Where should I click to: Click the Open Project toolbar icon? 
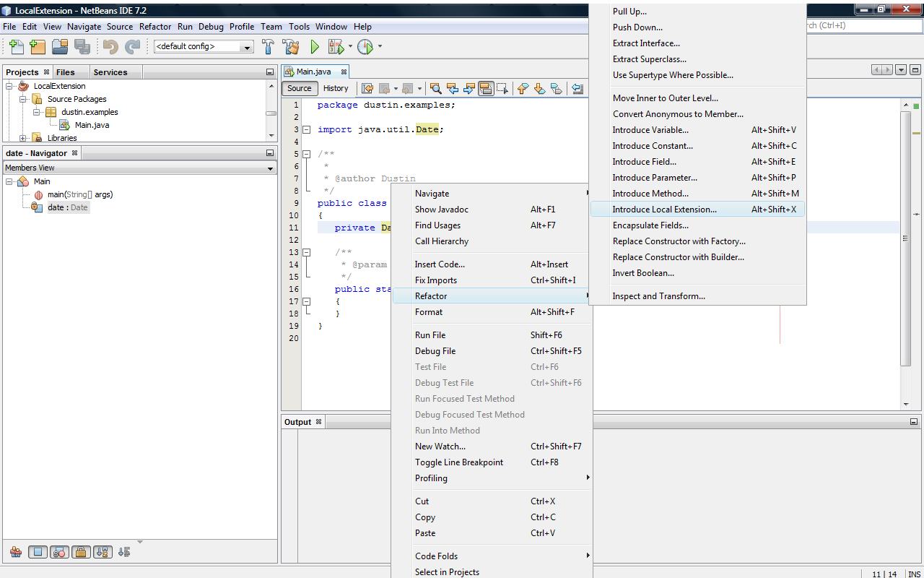pyautogui.click(x=60, y=47)
